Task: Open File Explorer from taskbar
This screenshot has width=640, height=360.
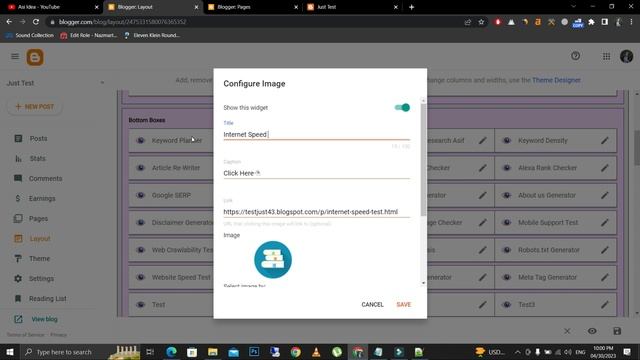Action: click(213, 352)
